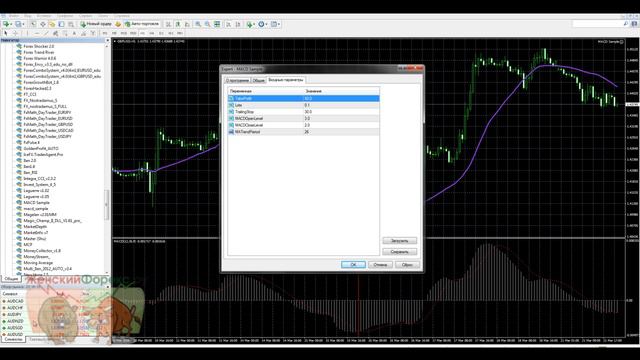
Task: Open the chart templates dropdown
Action: (275, 24)
